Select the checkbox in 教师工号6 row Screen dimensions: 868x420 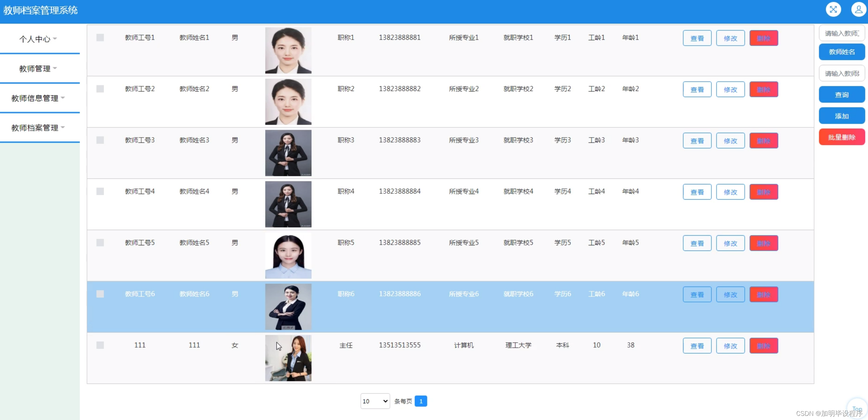[100, 294]
